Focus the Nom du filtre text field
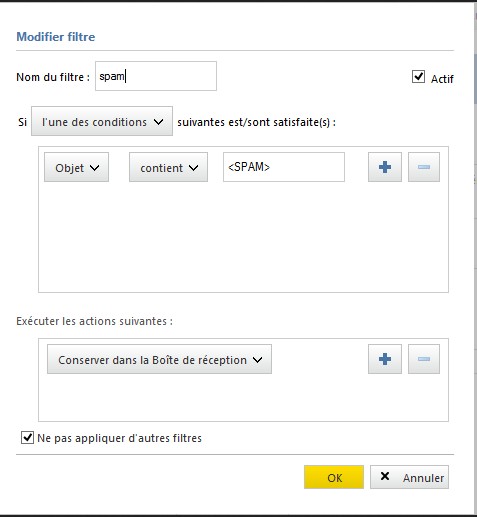 coord(156,76)
